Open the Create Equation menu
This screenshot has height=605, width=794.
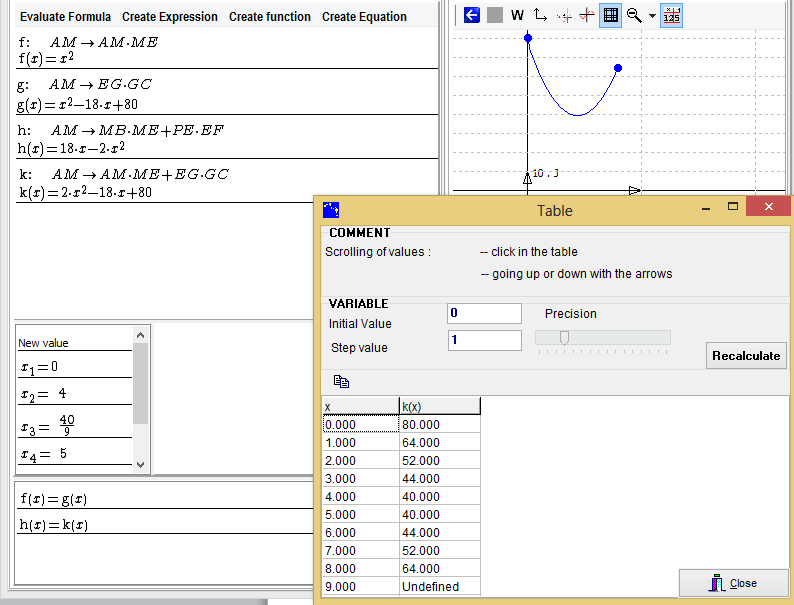point(364,17)
